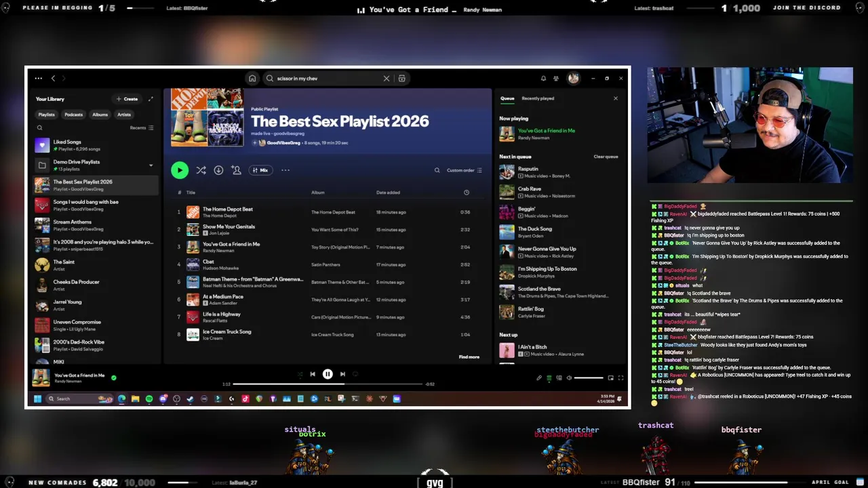Viewport: 868px width, 488px height.
Task: Click the Windows taskbar Search box
Action: 79,399
